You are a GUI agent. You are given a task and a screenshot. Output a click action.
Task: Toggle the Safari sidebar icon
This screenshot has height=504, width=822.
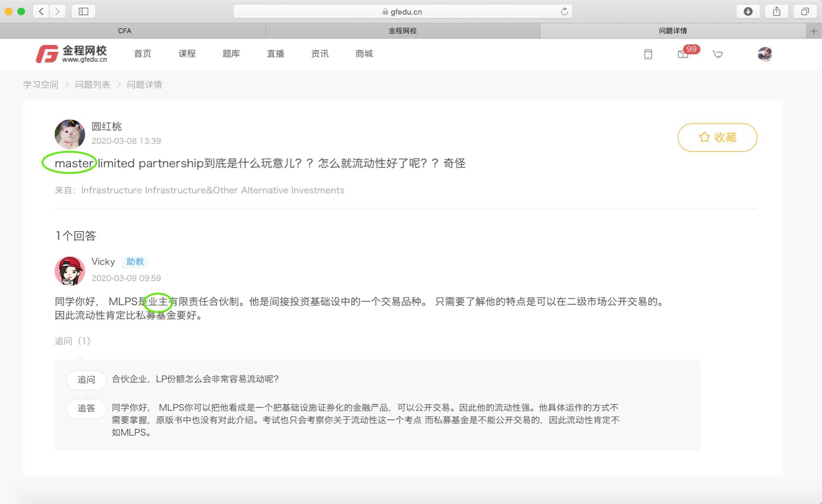click(83, 12)
